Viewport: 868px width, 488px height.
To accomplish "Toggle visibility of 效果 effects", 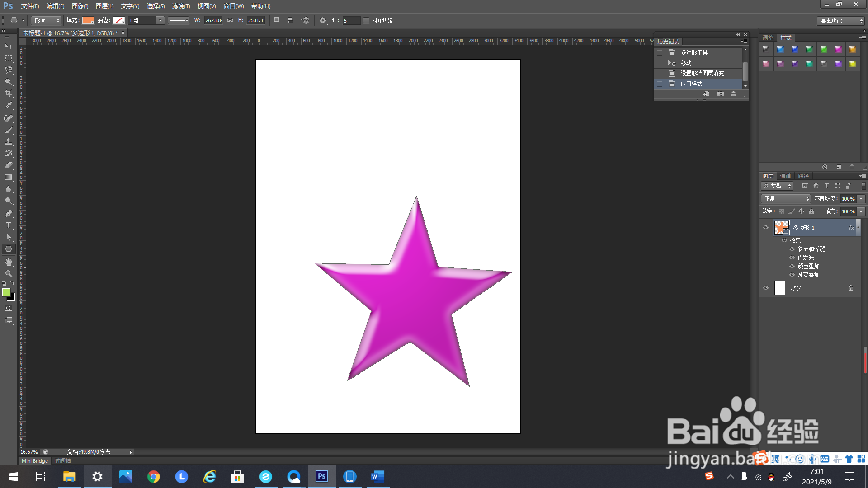I will pyautogui.click(x=784, y=240).
